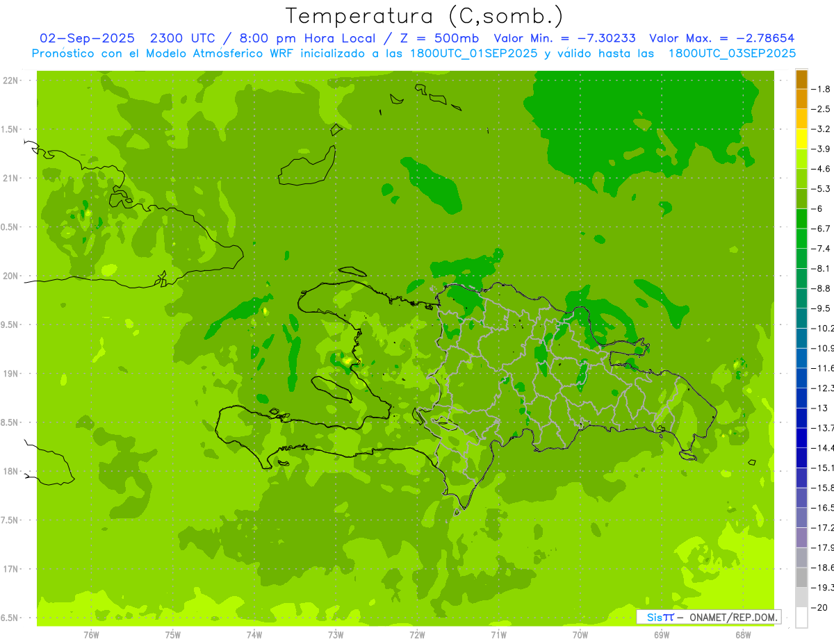Screen dimensions: 834x644
Task: Select valid-until time "1800UTC_03SEP2025"
Action: (732, 53)
